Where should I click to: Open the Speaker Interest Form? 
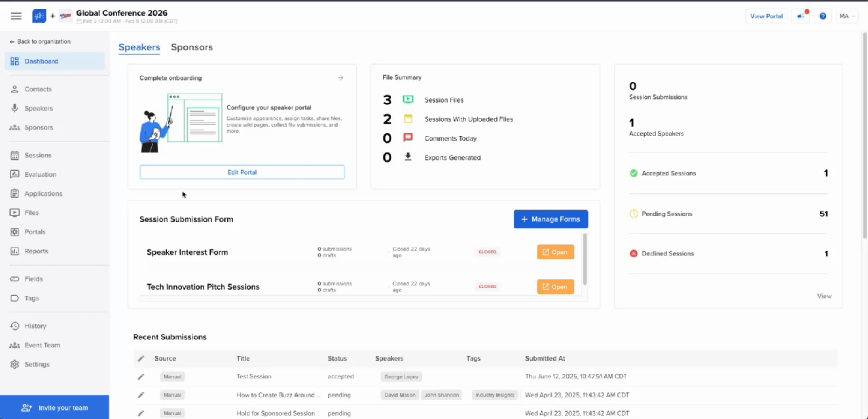pyautogui.click(x=556, y=252)
